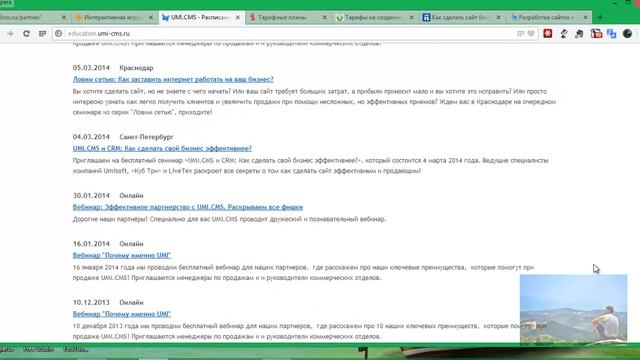
Task: Open Вебинар Почему именно UMI from 10.12.2013
Action: tap(122, 314)
